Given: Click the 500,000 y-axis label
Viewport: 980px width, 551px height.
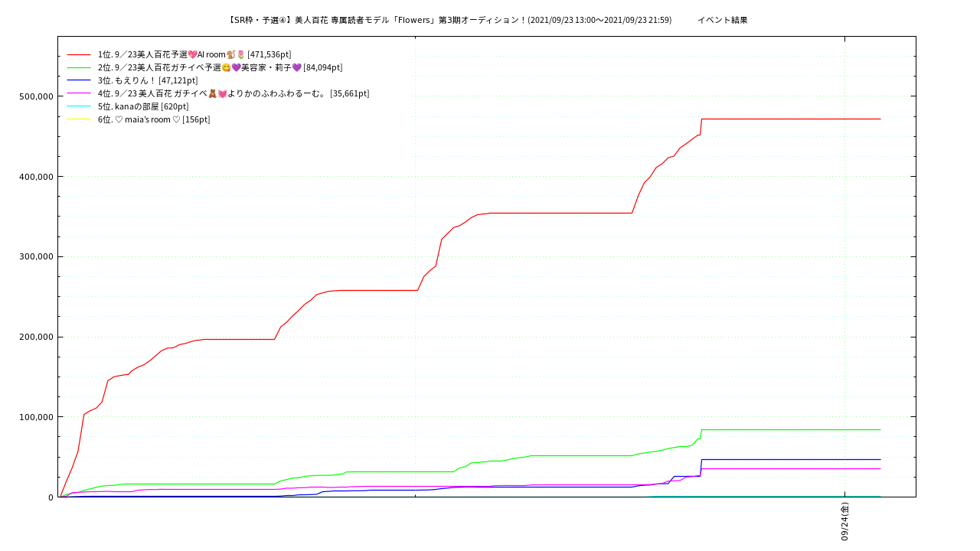Looking at the screenshot, I should pos(35,96).
